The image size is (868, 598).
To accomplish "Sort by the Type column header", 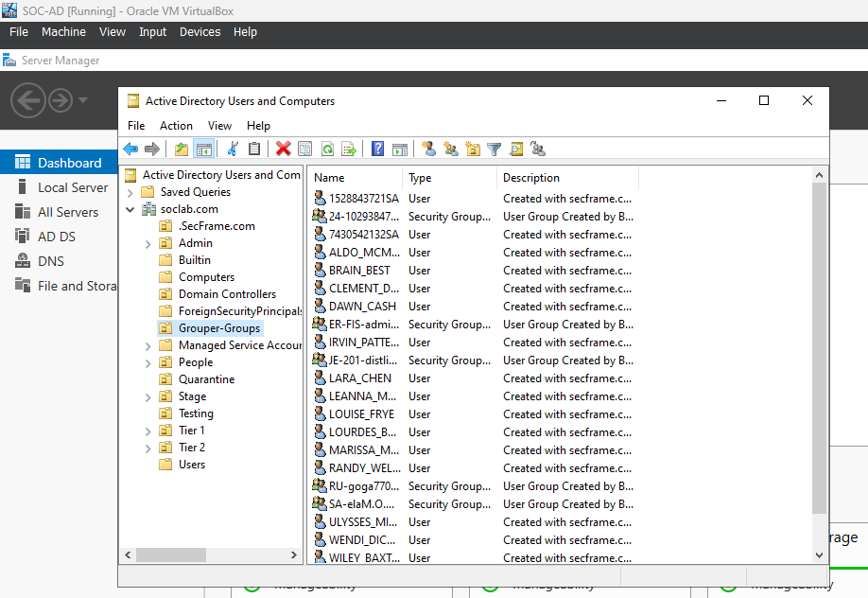I will click(x=449, y=178).
